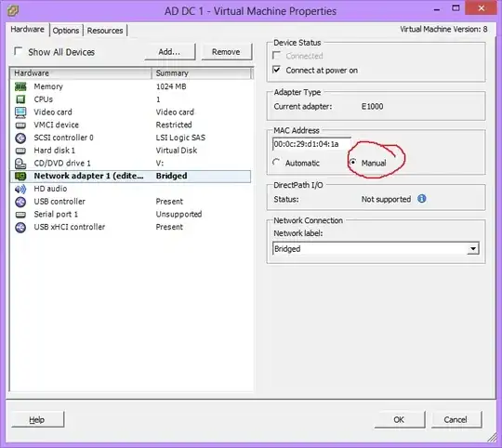Click the Virtual Disk summary value
502x448 pixels.
[177, 151]
